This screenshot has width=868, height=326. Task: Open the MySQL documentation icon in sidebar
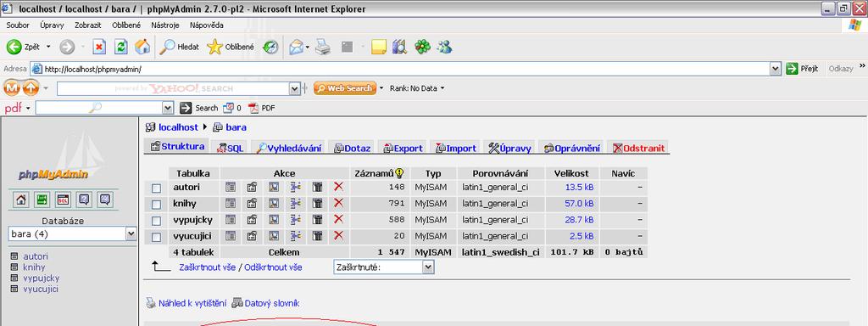click(x=105, y=200)
